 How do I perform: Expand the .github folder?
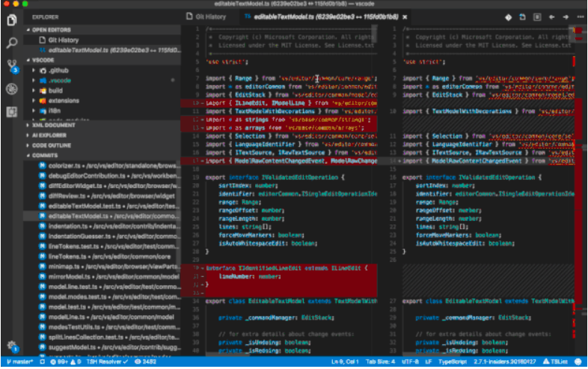click(x=59, y=70)
